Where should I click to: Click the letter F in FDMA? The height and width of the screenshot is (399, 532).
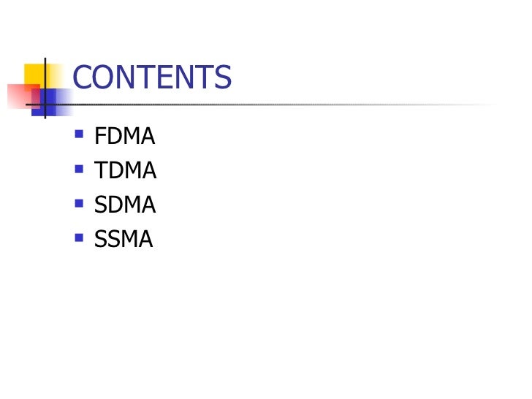tap(100, 136)
